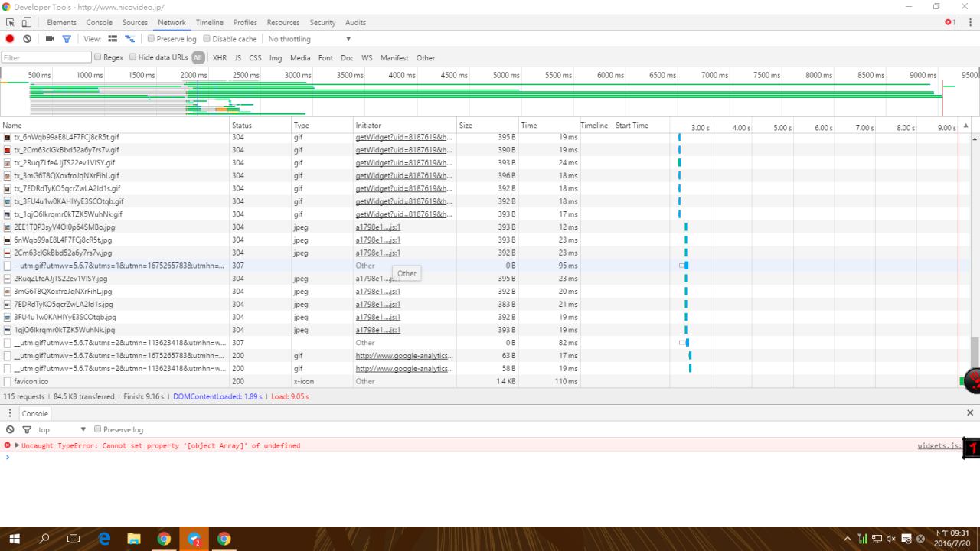The height and width of the screenshot is (551, 980).
Task: Filter requests by XHR type
Action: click(x=219, y=58)
